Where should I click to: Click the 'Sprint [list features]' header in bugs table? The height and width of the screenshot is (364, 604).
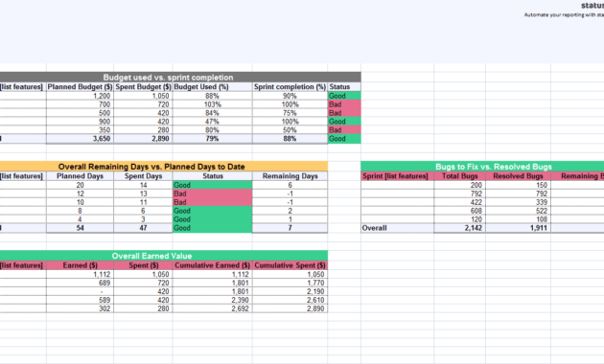pos(397,176)
